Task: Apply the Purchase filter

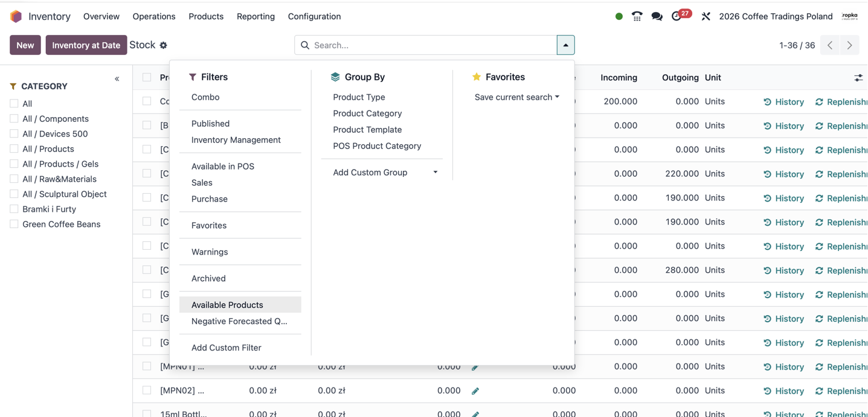Action: (x=240, y=199)
